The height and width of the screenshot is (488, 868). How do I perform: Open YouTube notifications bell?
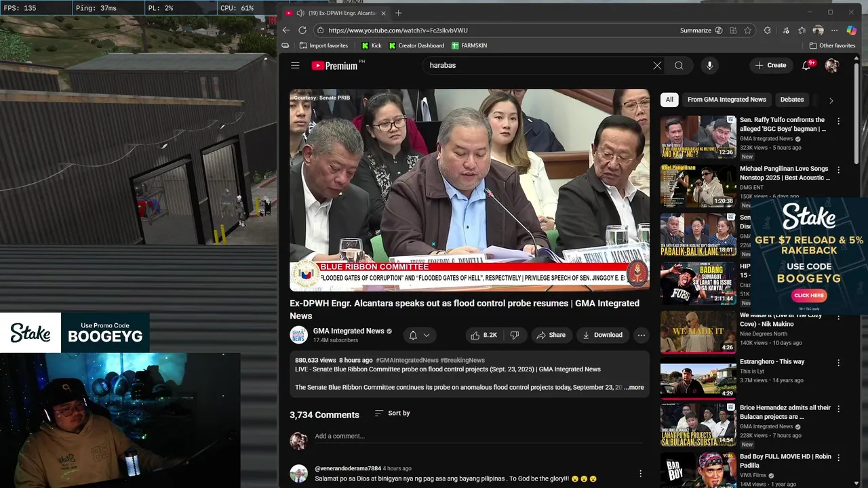point(806,65)
